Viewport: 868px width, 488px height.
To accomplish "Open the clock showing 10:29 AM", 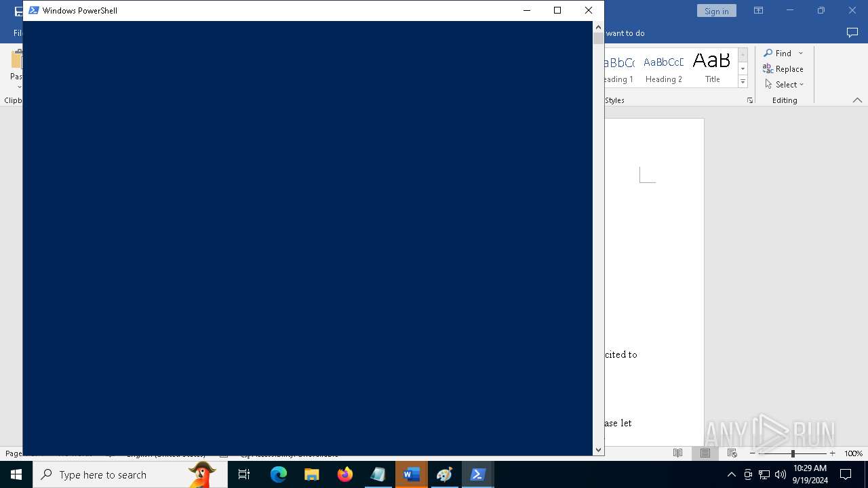I will (810, 474).
